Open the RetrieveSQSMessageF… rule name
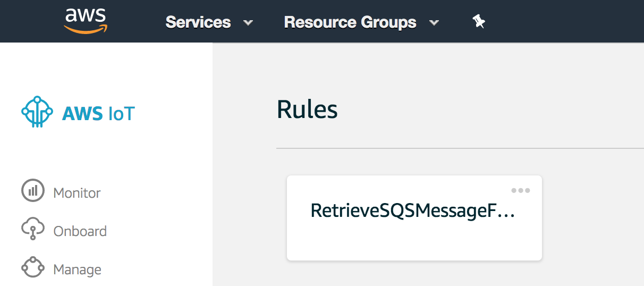This screenshot has width=644, height=286. coord(413,211)
